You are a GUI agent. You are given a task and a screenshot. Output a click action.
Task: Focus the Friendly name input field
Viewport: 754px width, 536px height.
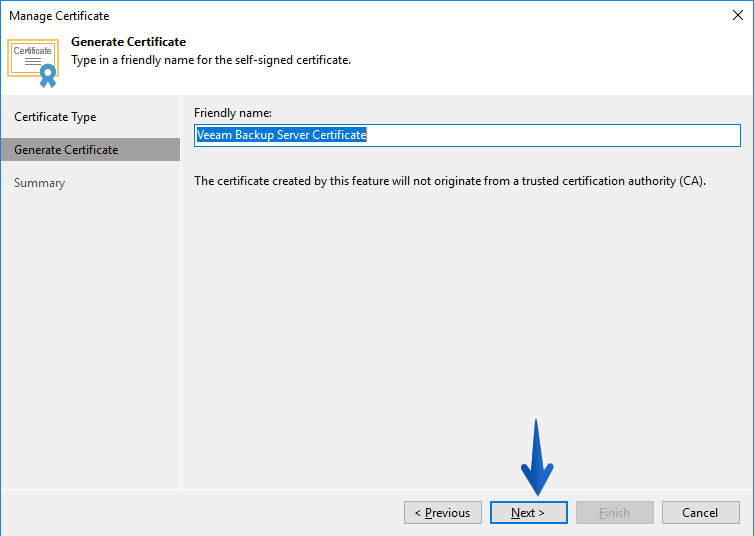tap(467, 135)
